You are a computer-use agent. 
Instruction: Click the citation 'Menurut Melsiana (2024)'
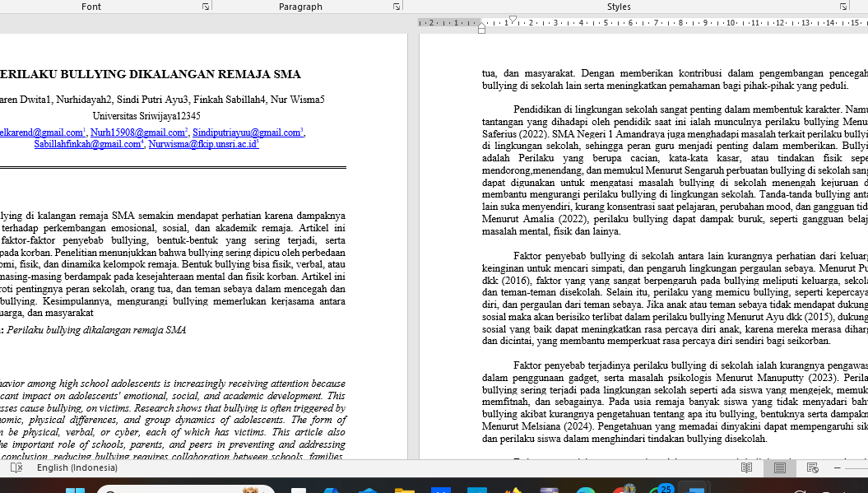point(537,426)
